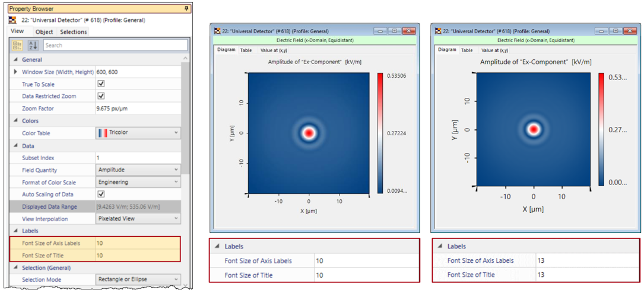The height and width of the screenshot is (293, 644).
Task: Close the right Universal Detector window
Action: (x=629, y=31)
